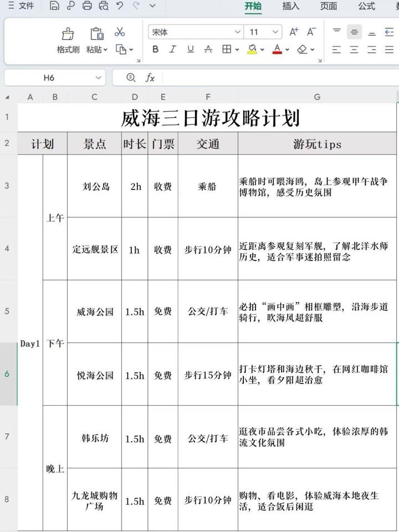Select the 威海公园 cell
The width and height of the screenshot is (399, 532).
click(94, 311)
